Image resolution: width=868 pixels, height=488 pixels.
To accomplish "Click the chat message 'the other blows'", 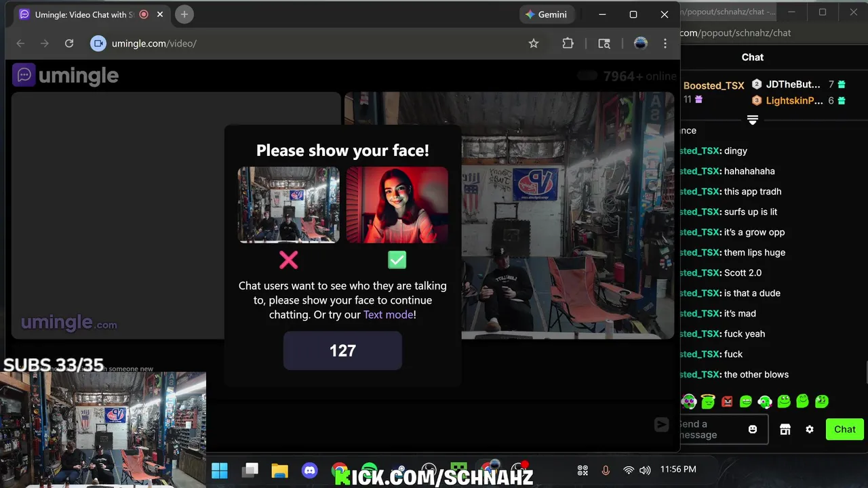I will (x=756, y=374).
